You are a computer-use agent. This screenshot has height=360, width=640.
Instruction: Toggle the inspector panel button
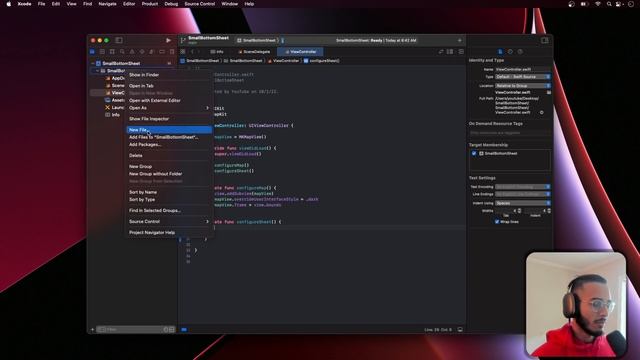click(544, 40)
